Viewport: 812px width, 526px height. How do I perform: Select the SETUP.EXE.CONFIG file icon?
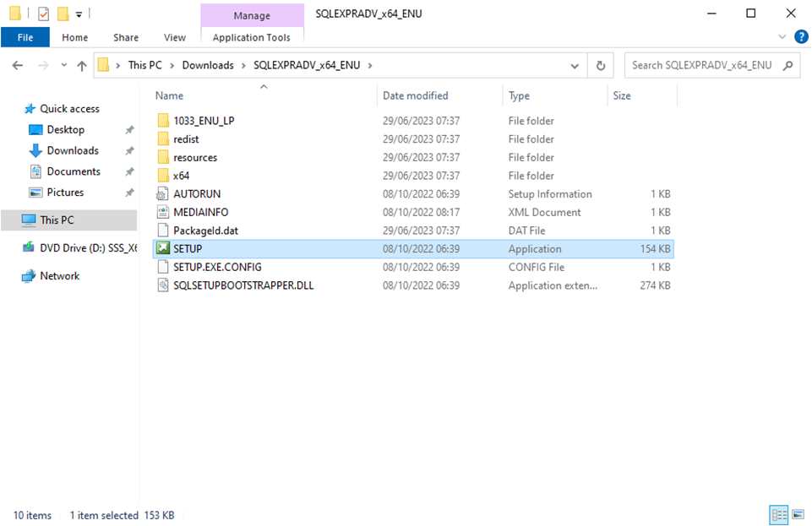(162, 267)
